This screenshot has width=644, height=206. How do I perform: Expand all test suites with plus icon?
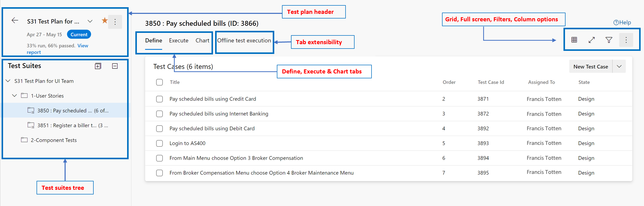pos(98,66)
